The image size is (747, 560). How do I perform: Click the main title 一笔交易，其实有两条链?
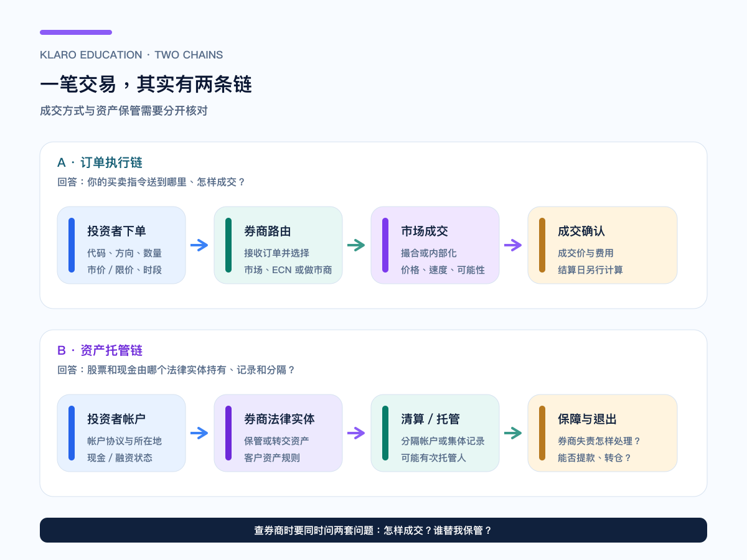coord(146,84)
